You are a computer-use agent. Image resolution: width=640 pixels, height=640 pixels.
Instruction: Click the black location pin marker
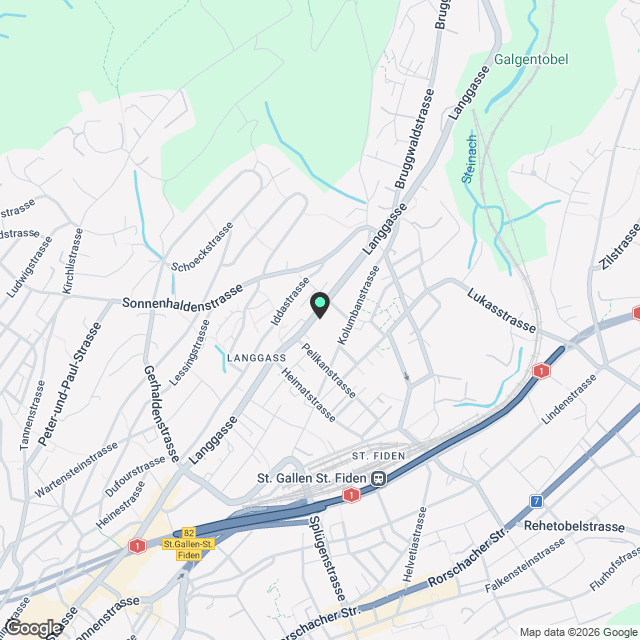(x=320, y=305)
